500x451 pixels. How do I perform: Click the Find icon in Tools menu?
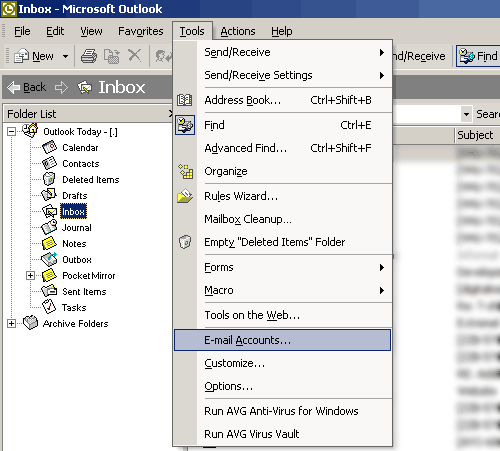[x=185, y=125]
